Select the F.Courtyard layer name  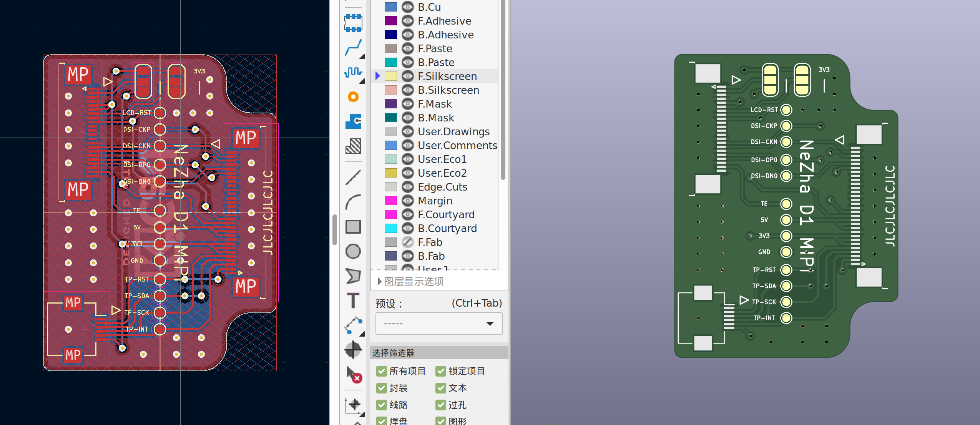point(446,214)
